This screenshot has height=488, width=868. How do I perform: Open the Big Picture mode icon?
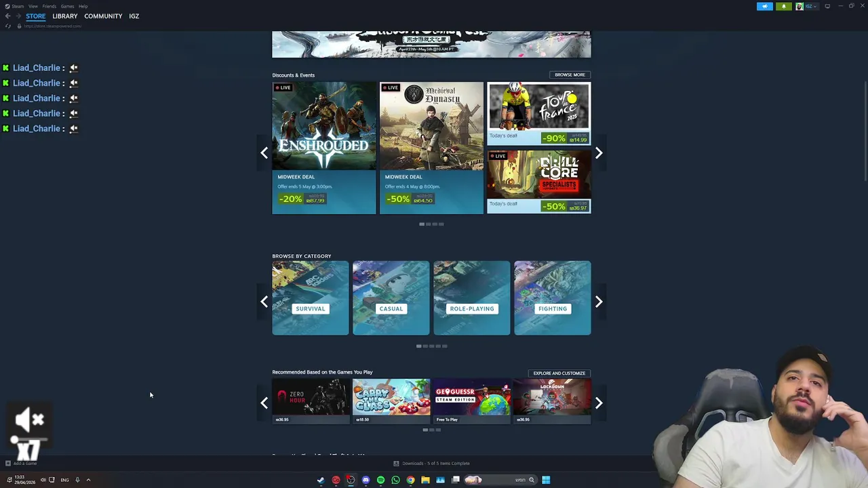pos(827,6)
